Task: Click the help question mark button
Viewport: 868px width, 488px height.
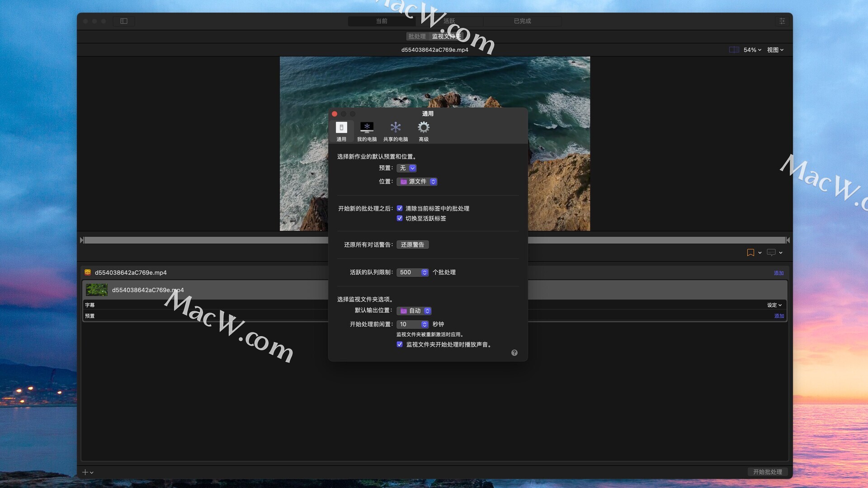Action: 514,353
